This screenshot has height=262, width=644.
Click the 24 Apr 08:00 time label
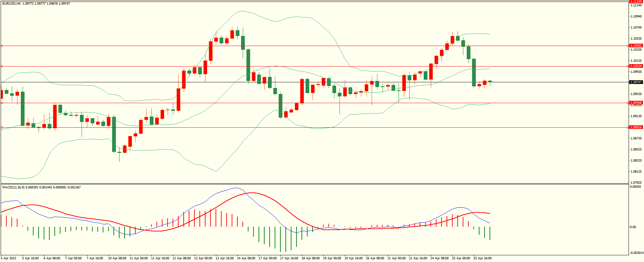pyautogui.click(x=440, y=258)
